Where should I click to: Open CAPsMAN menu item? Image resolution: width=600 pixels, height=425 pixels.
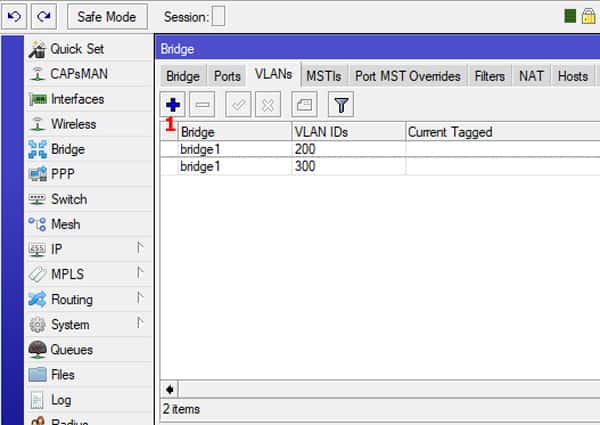tap(89, 74)
